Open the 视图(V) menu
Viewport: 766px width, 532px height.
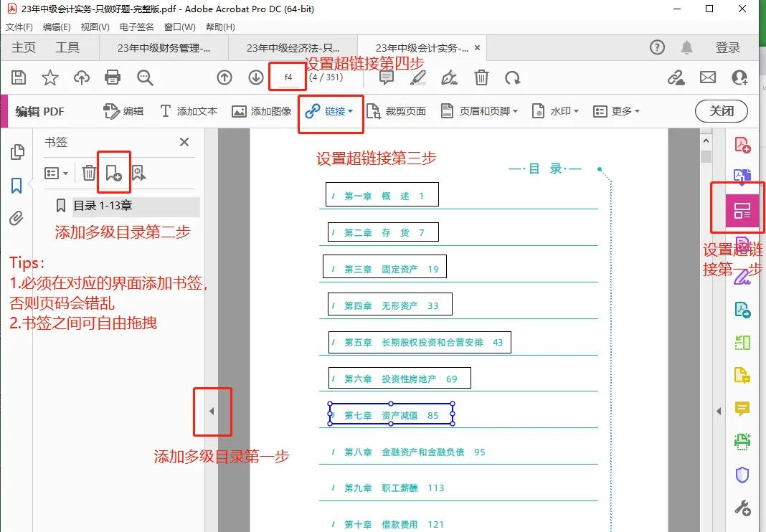tap(95, 27)
